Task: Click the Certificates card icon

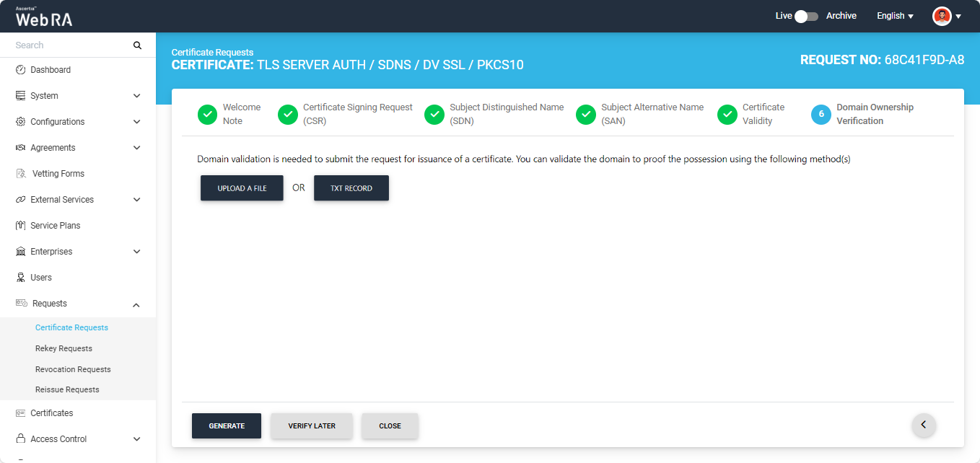Action: click(21, 413)
